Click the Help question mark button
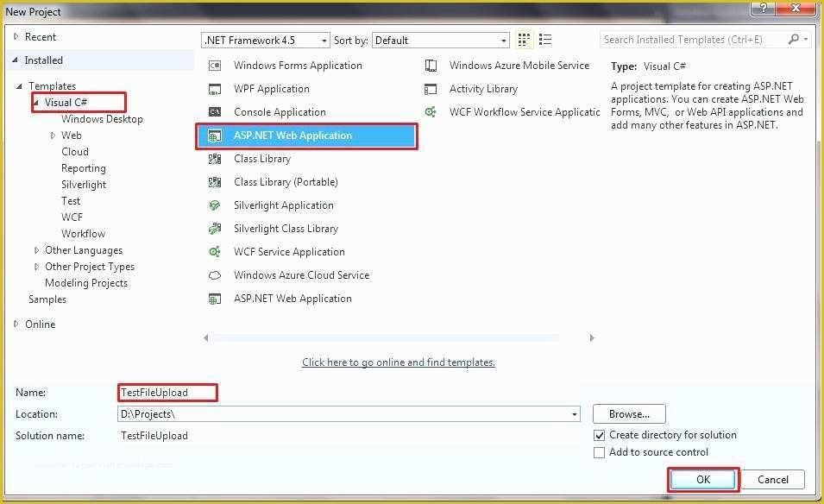The image size is (824, 504). 763,8
